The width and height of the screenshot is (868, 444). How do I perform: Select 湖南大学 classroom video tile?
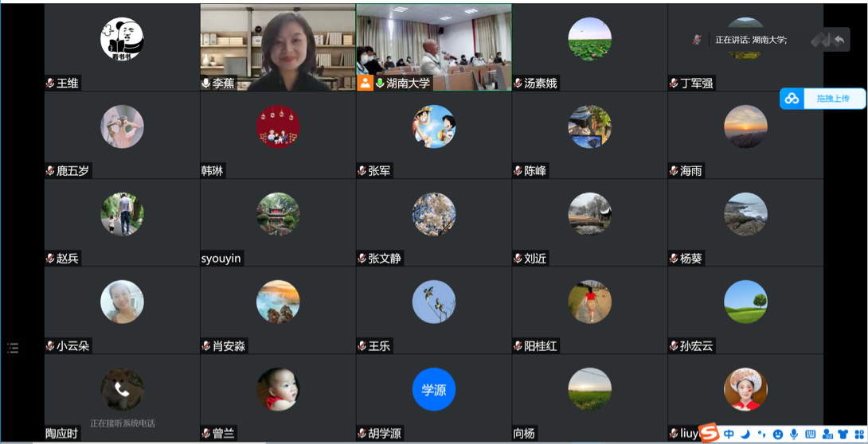433,44
